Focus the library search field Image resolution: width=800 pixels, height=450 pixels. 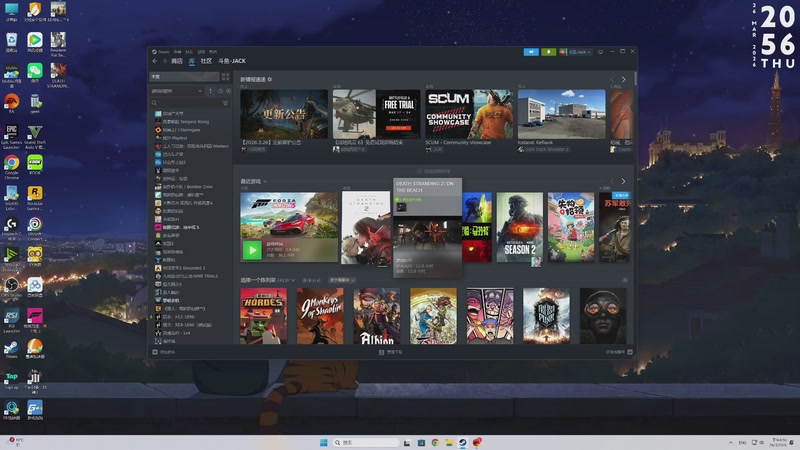tap(186, 103)
